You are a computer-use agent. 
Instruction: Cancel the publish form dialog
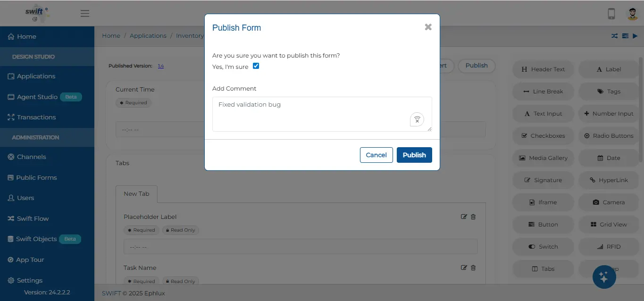(376, 155)
